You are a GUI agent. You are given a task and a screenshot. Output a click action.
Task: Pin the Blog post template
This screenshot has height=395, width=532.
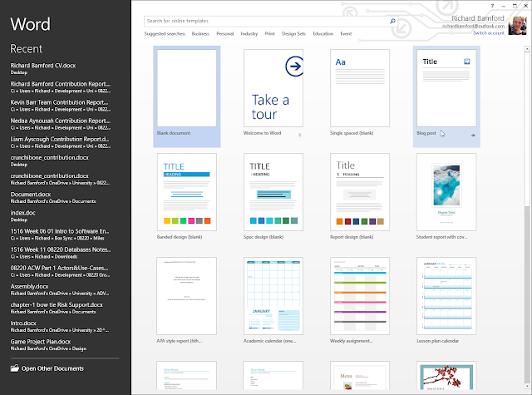pyautogui.click(x=473, y=135)
